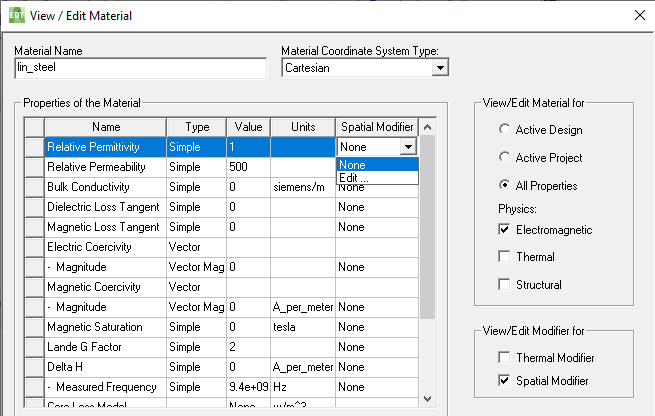
Task: Enable the Structural physics checkbox
Action: pyautogui.click(x=503, y=285)
